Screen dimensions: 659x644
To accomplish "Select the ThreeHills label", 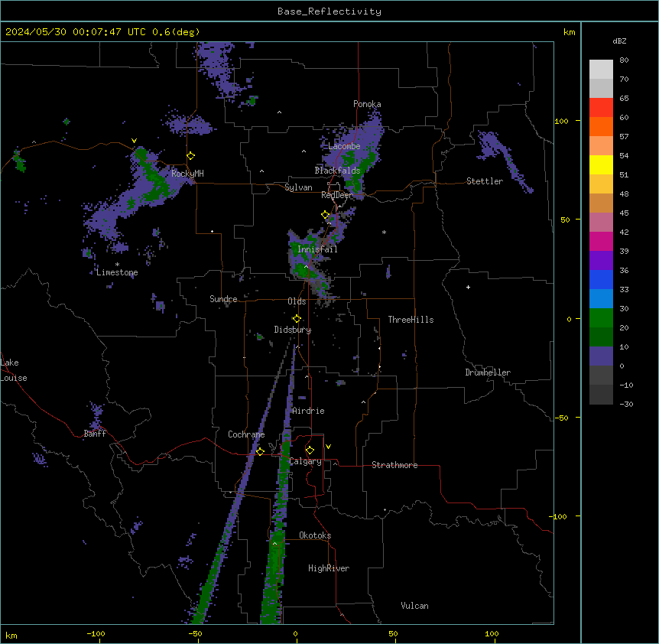I will point(411,320).
